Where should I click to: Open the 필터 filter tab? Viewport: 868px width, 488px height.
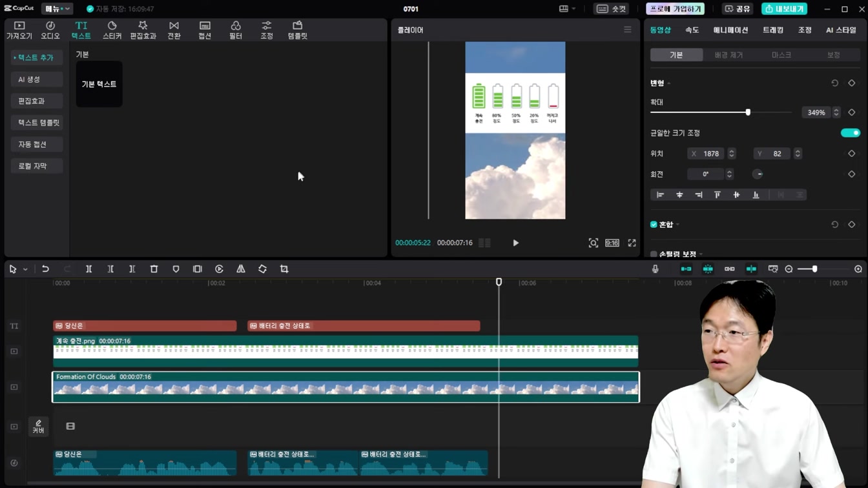pos(236,30)
